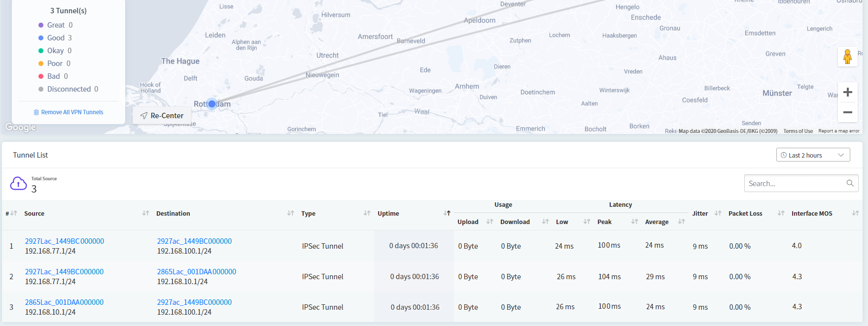Screen dimensions: 868x326
Task: Sort by Average latency arrows
Action: pos(682,222)
